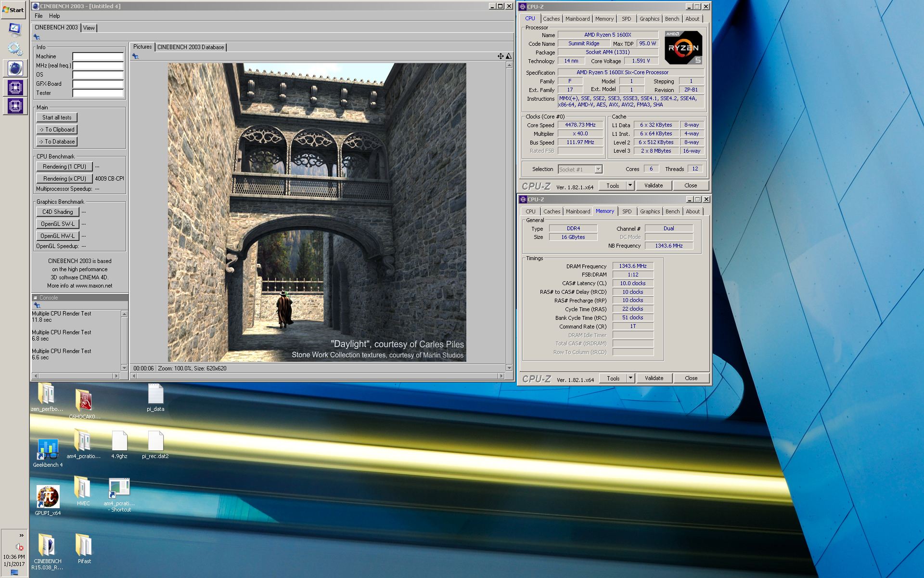Click the pin icon under CINEBENCH 2003 tab
This screenshot has height=578, width=924.
pos(37,37)
